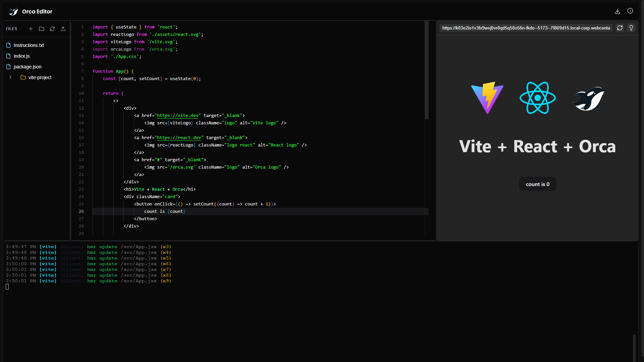Click the React logo in the preview
Screen dimensions: 644x362
pos(538,98)
